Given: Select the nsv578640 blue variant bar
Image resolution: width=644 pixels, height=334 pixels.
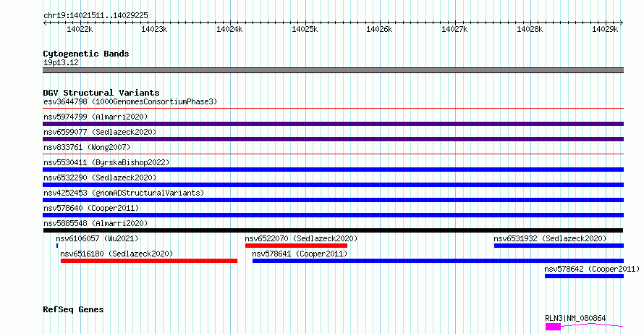Looking at the screenshot, I should [x=333, y=215].
